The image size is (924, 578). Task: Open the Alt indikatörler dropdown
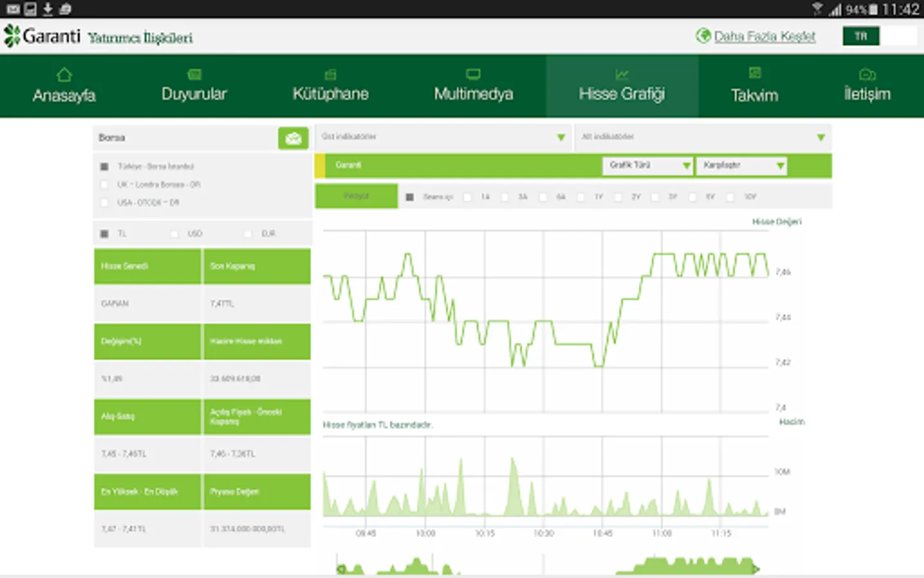click(703, 137)
